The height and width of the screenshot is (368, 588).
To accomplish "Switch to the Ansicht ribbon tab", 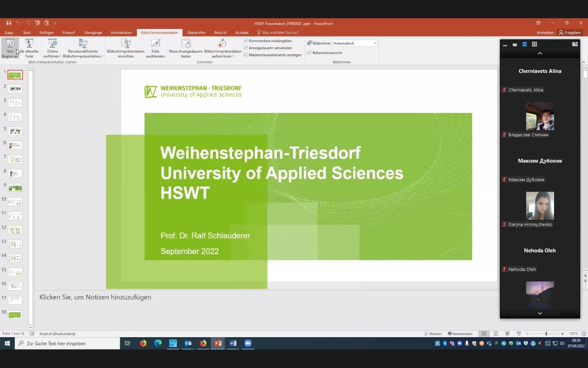I will (x=220, y=33).
